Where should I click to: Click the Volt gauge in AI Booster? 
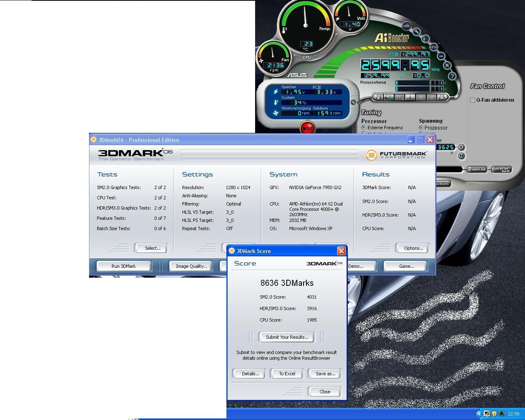[x=349, y=16]
